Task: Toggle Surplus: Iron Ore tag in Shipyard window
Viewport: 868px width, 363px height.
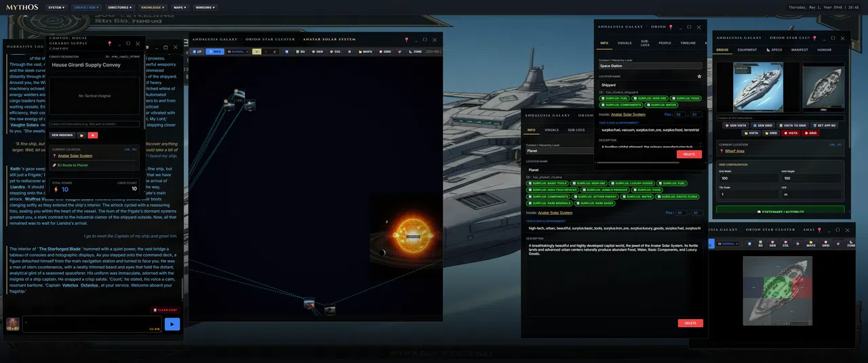Action: coord(651,98)
